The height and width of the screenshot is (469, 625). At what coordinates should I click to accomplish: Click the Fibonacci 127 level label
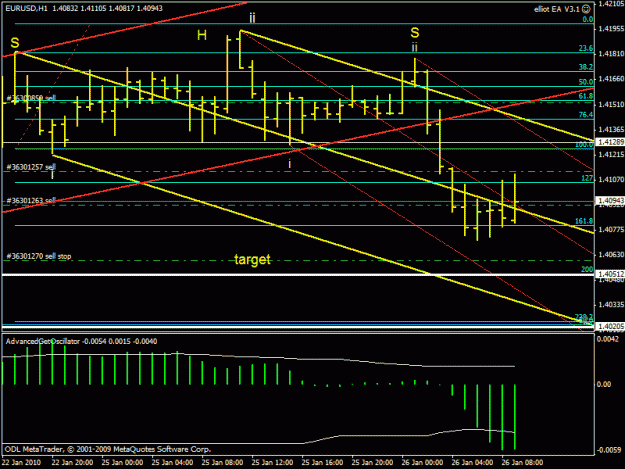pos(587,178)
